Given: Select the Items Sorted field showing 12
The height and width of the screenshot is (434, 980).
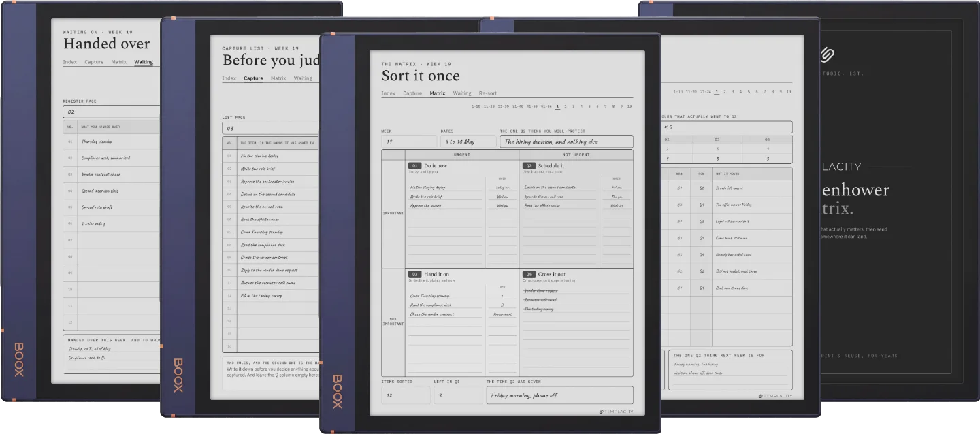Looking at the screenshot, I should [405, 395].
